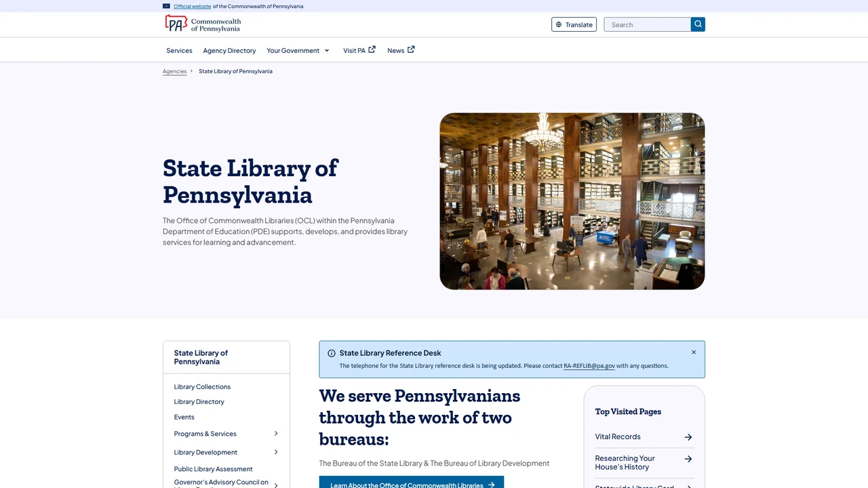Click the Top Visited Pages heading
The width and height of the screenshot is (868, 488).
(x=628, y=411)
